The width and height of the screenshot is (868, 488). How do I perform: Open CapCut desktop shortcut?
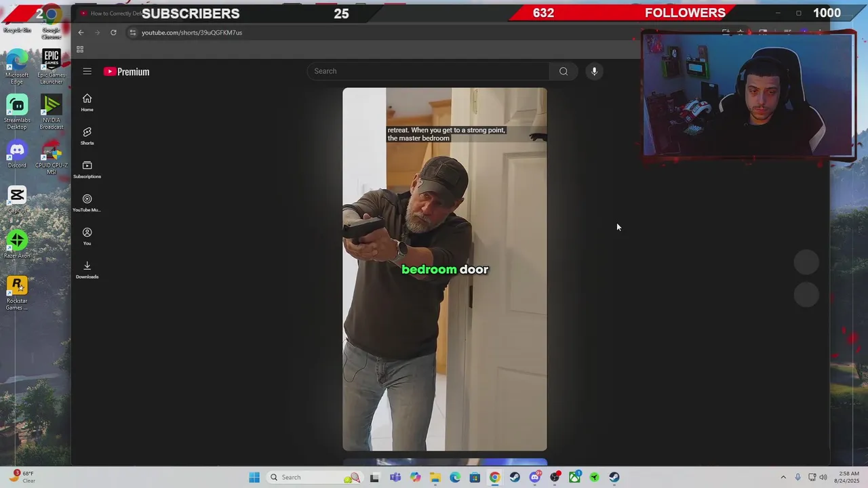pyautogui.click(x=17, y=200)
